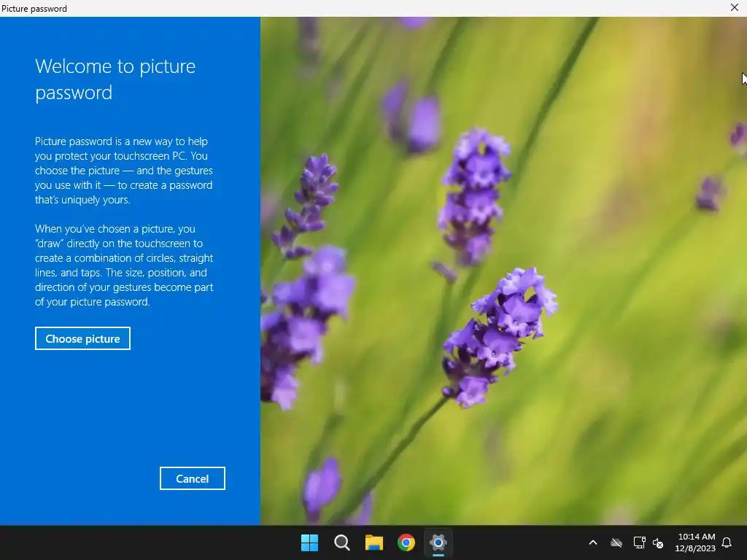Image resolution: width=747 pixels, height=560 pixels.
Task: Open Google Chrome from taskbar
Action: coord(406,542)
